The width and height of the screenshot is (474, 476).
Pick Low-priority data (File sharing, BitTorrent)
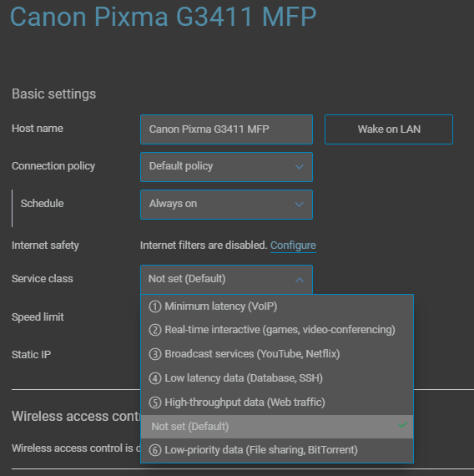(277, 450)
